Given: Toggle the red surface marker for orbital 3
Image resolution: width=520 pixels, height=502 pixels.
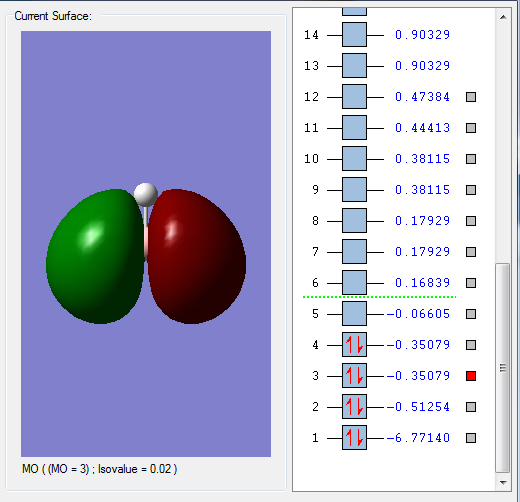Looking at the screenshot, I should coord(471,376).
